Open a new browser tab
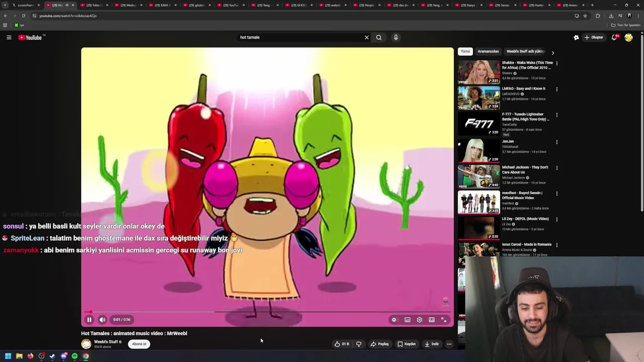644x362 pixels. (x=592, y=5)
